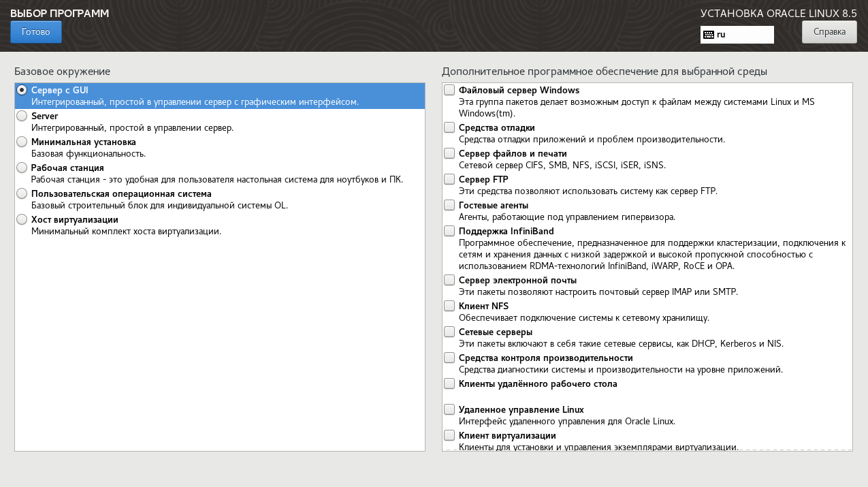Screen dimensions: 868x487
Task: Select the Сервер с GUI radio button
Action: pos(22,90)
